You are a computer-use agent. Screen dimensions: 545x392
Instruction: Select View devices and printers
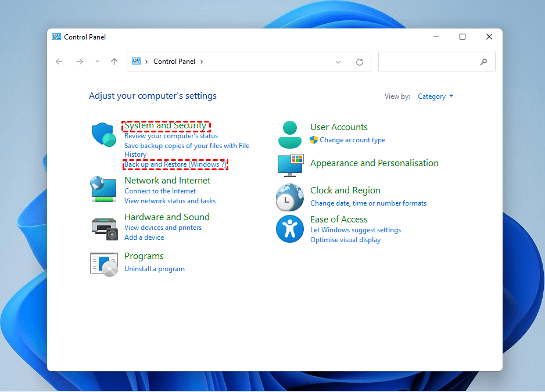click(163, 228)
